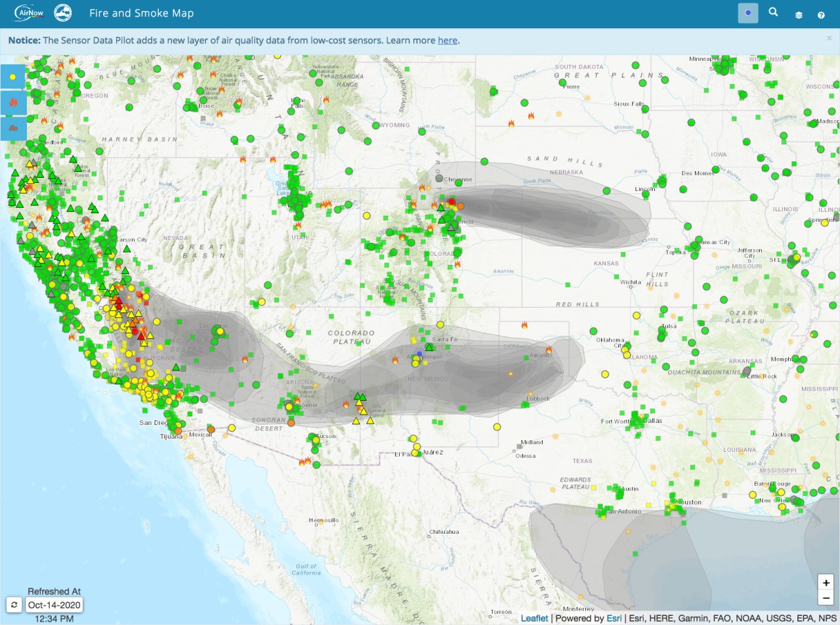Activate the blue dot locate-me button
This screenshot has height=625, width=840.
[748, 13]
